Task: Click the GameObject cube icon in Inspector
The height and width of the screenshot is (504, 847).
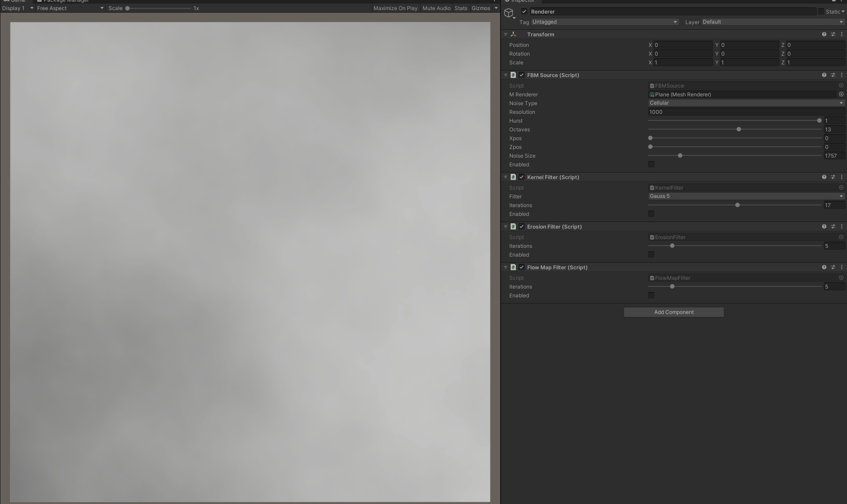Action: 508,13
